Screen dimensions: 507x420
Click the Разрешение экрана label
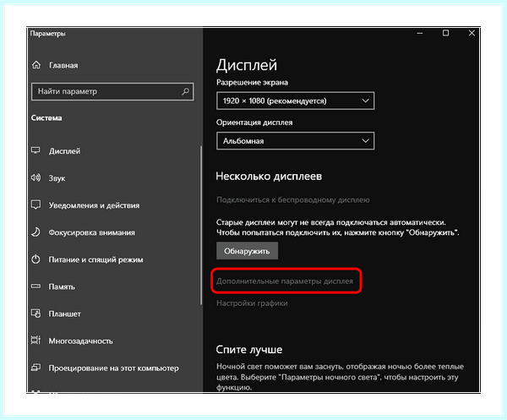coord(252,83)
